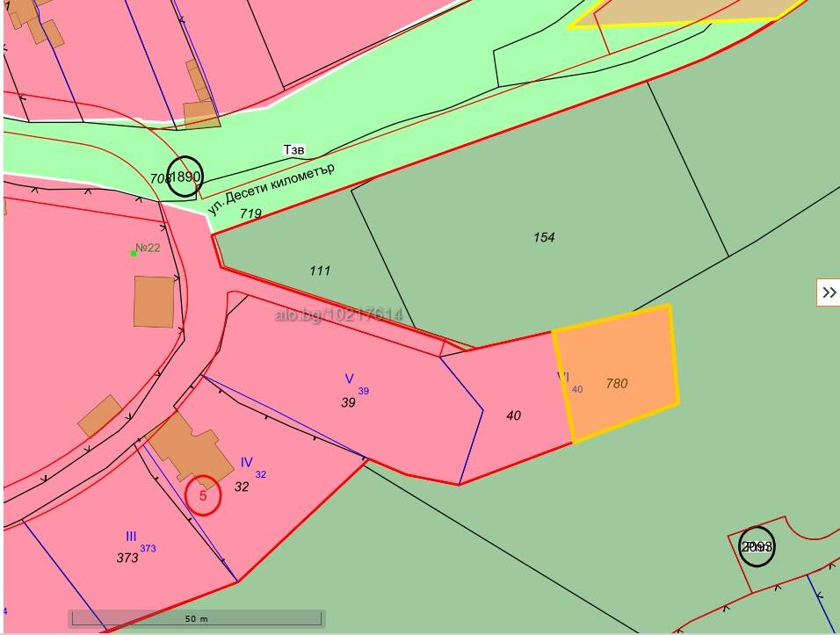Click the black-circled 2093 marker
840x635 pixels.
(757, 546)
